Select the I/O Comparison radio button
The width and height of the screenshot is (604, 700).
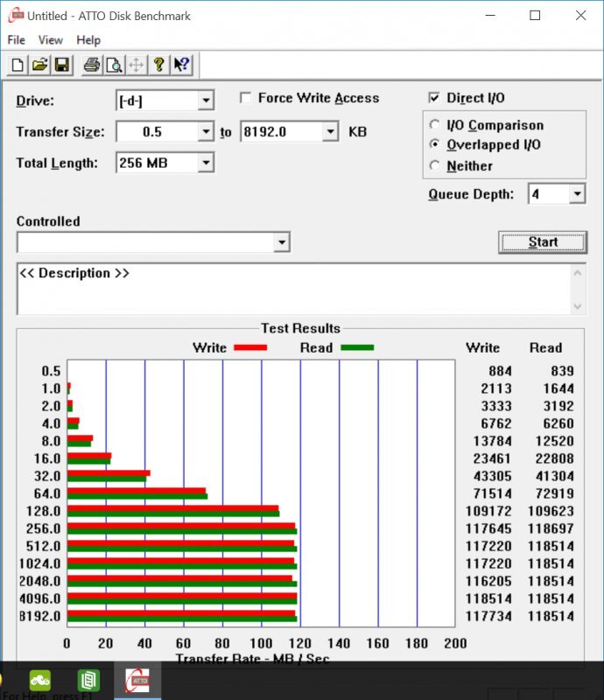pyautogui.click(x=435, y=125)
